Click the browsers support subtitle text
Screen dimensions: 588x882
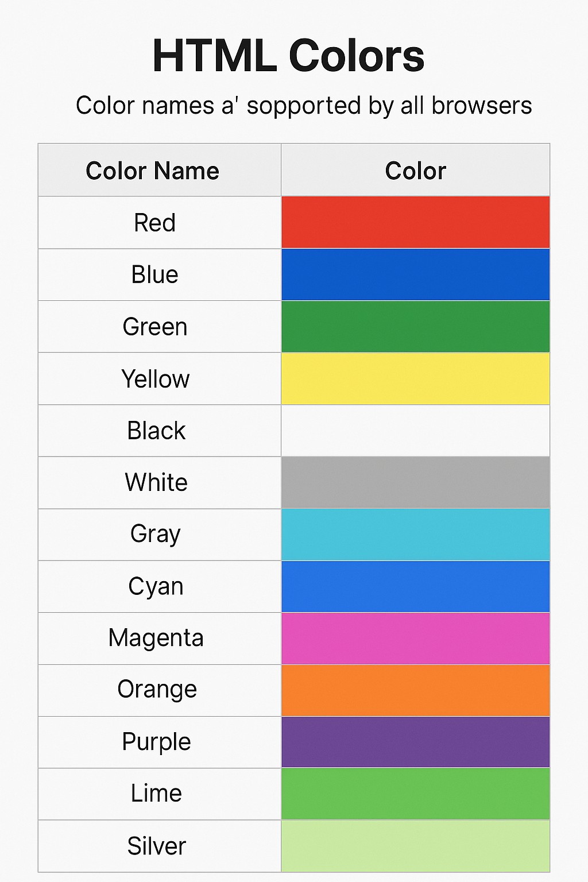(x=304, y=106)
